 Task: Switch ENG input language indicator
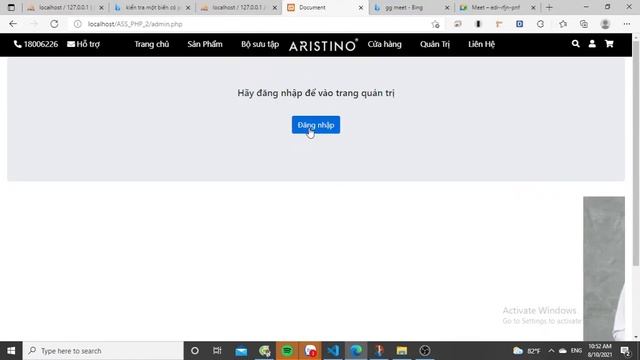pos(576,351)
